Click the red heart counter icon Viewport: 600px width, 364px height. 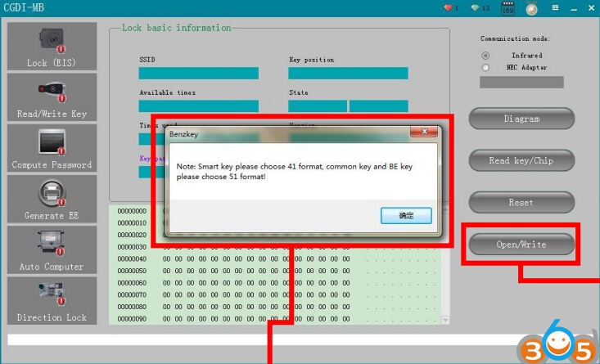(x=448, y=7)
